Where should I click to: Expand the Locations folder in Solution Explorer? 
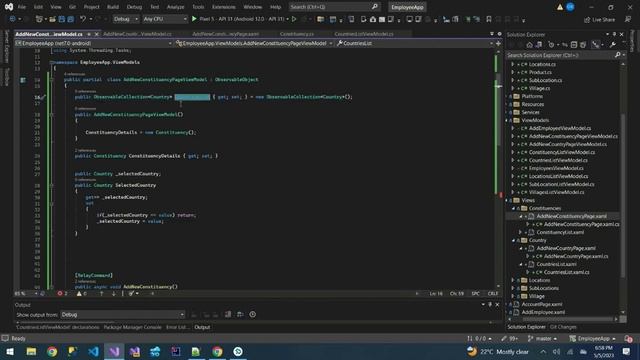tap(513, 280)
